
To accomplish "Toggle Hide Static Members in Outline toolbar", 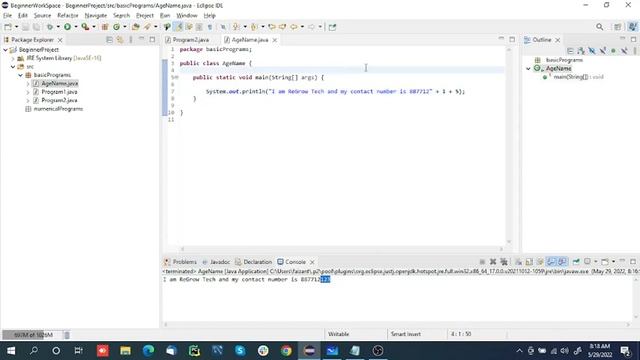I will click(602, 51).
